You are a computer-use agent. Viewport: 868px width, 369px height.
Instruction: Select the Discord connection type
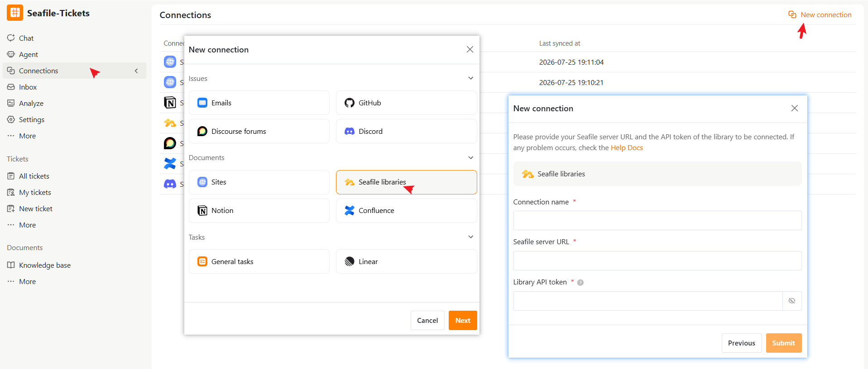pos(407,131)
